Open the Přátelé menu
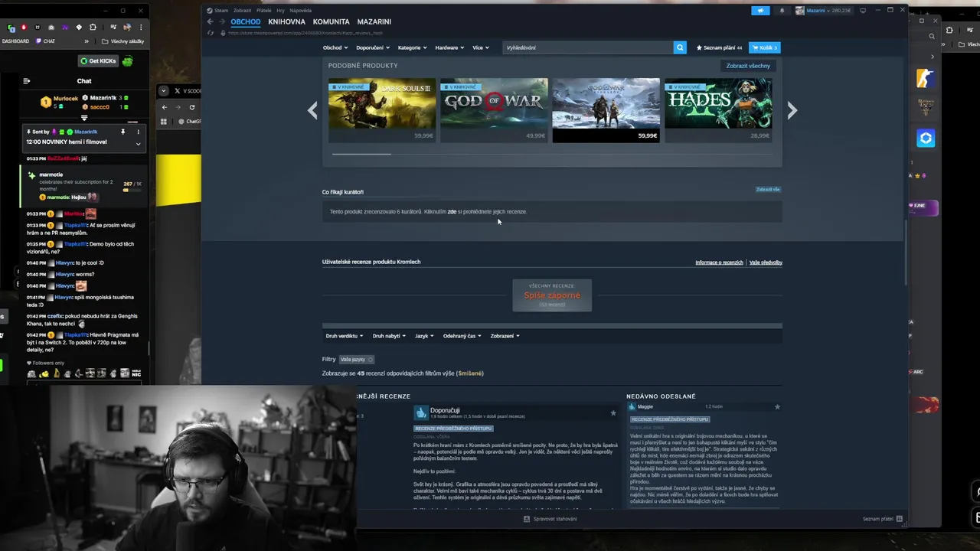The height and width of the screenshot is (551, 980). coord(263,11)
